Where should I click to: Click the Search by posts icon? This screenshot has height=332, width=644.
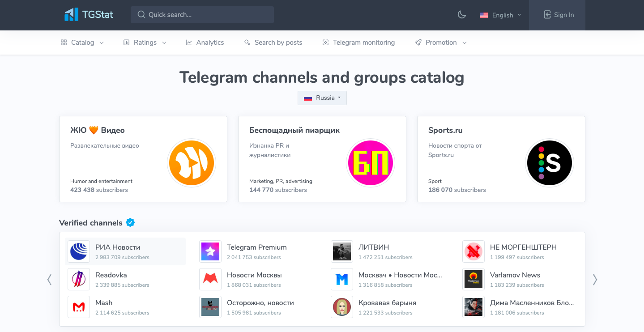point(247,43)
